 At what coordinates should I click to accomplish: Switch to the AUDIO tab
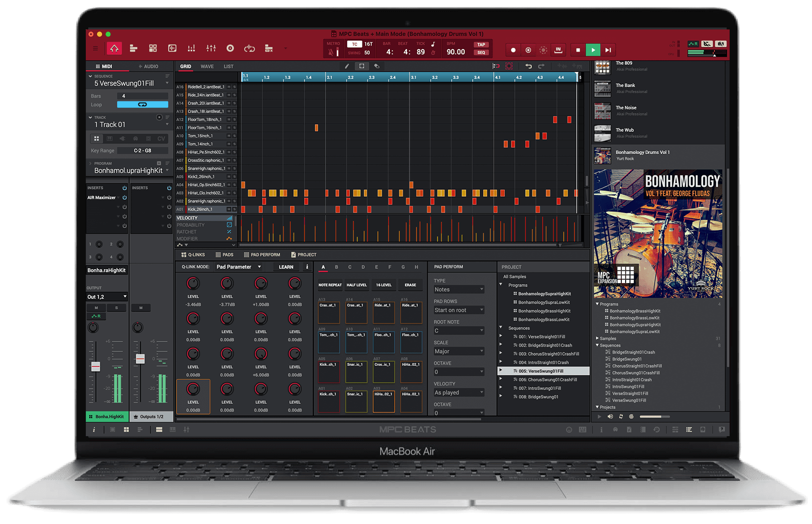click(148, 66)
